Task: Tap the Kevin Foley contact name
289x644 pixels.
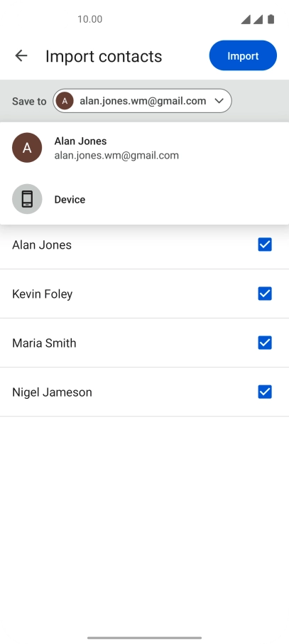Action: coord(43,294)
